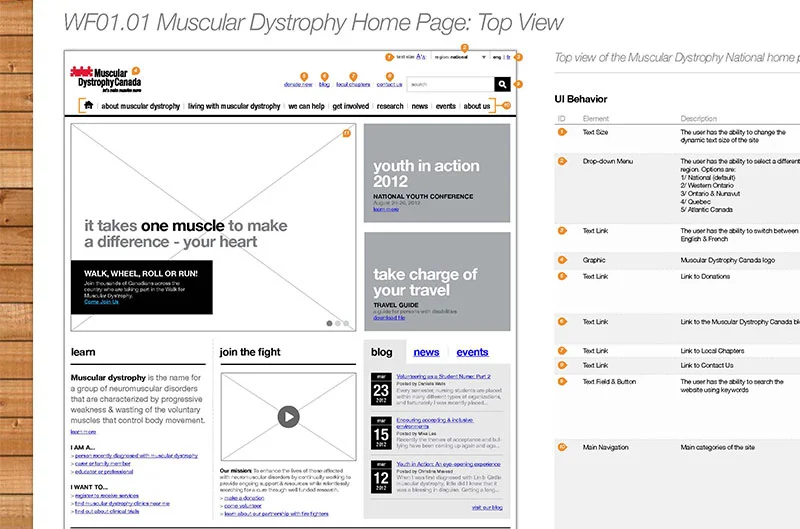Click the mar 12 date badge

tap(381, 477)
